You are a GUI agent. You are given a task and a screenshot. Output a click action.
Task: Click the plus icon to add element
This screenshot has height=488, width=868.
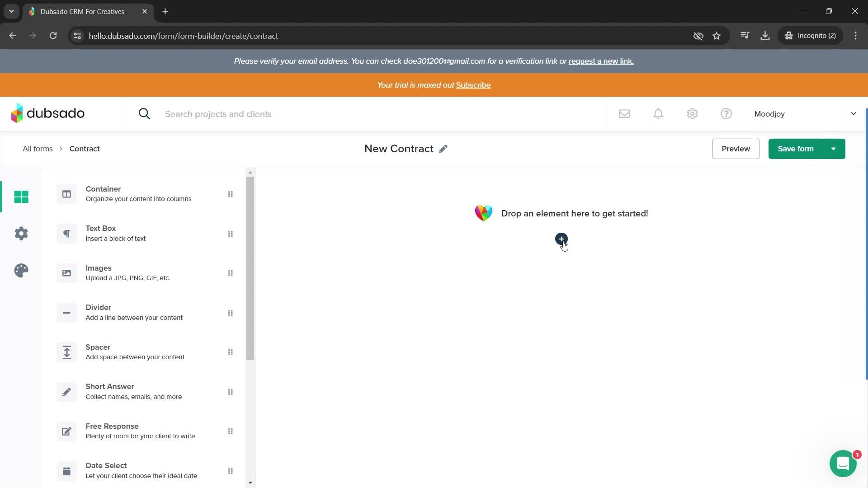tap(561, 239)
